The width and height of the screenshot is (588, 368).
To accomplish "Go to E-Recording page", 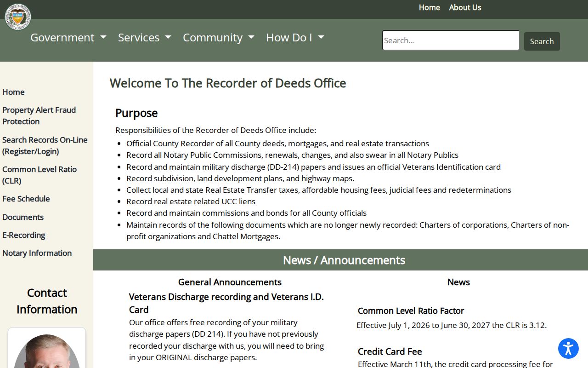I will point(24,235).
